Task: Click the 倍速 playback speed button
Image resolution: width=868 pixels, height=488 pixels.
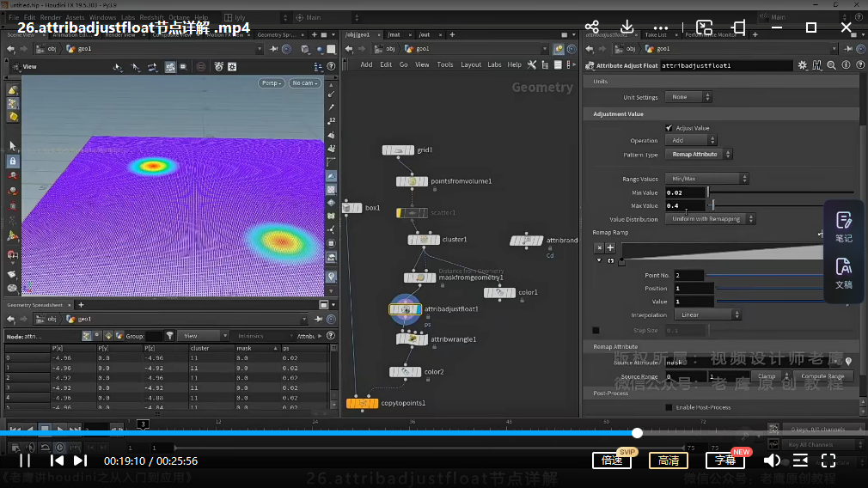Action: [x=612, y=461]
